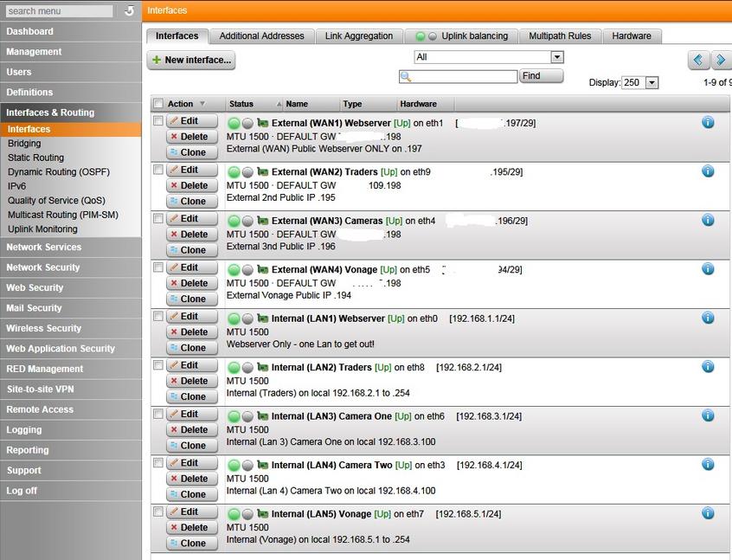Click the New interface button
Viewport: 732px width, 560px height.
(191, 60)
